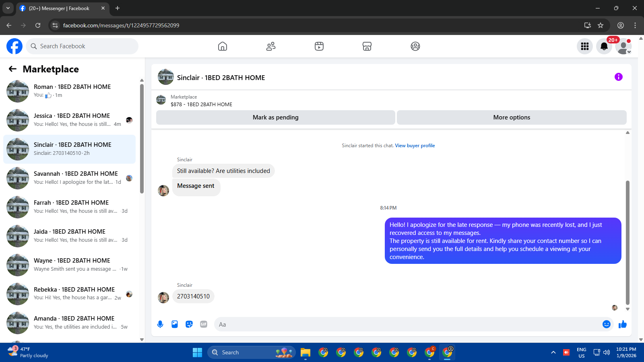Click the browser address bar URL
Image resolution: width=644 pixels, height=362 pixels.
point(121,25)
